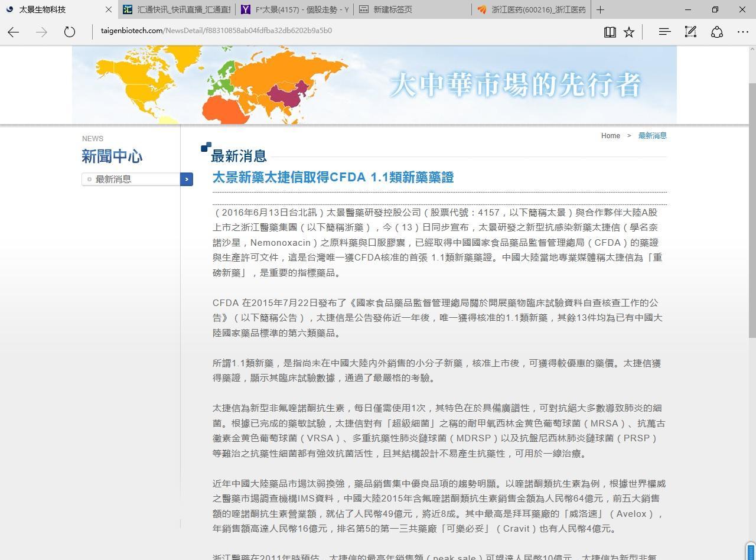
Task: Click the first paragraph dated 2016年6月13日台北訊
Action: 438,242
